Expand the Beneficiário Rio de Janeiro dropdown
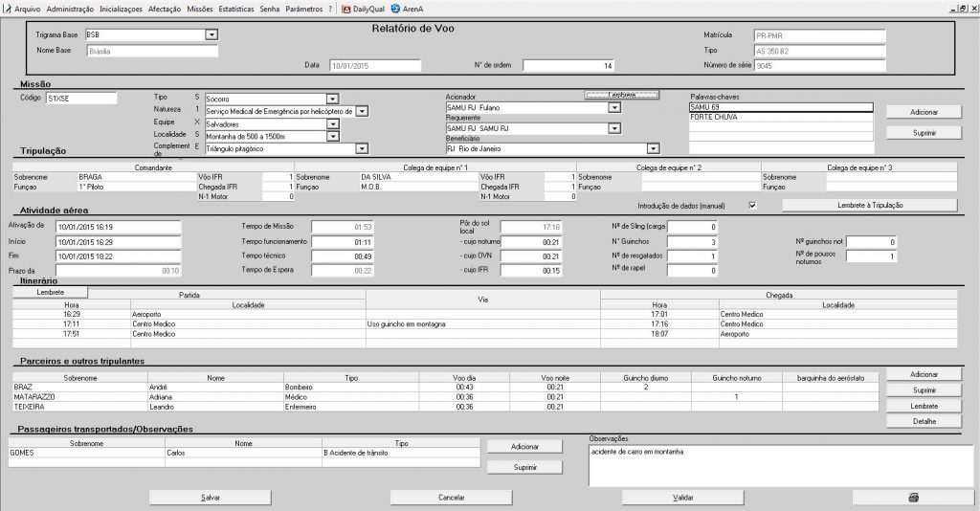980x511 pixels. click(x=653, y=149)
